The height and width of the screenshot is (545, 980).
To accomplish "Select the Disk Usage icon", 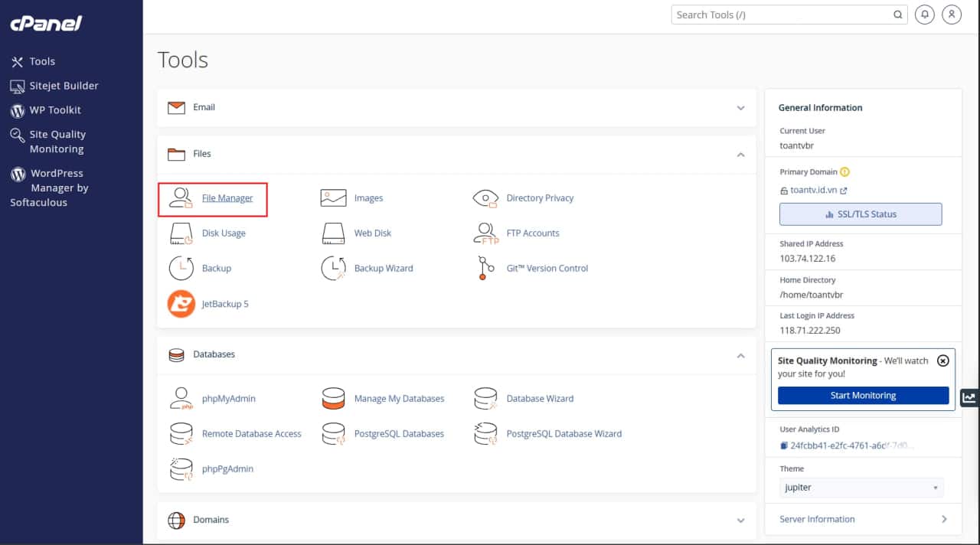I will click(x=181, y=233).
